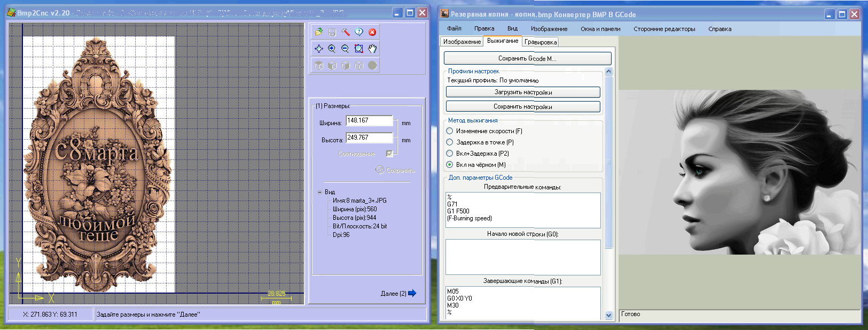Click the blue arrow next to Далее (2)
Screen dimensions: 868x330
412,293
